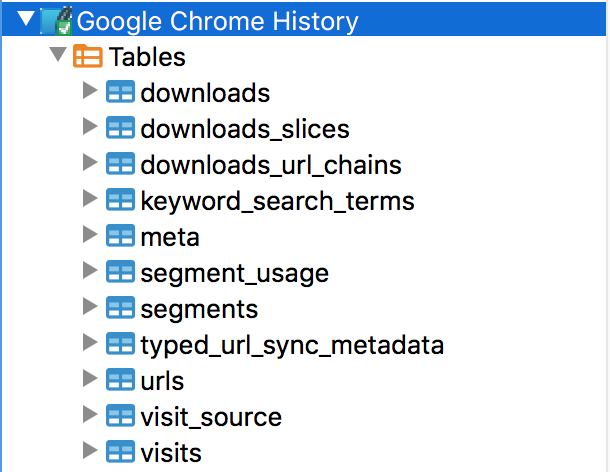Expand the downloads_slices table
Image resolution: width=610 pixels, height=472 pixels.
(x=91, y=127)
